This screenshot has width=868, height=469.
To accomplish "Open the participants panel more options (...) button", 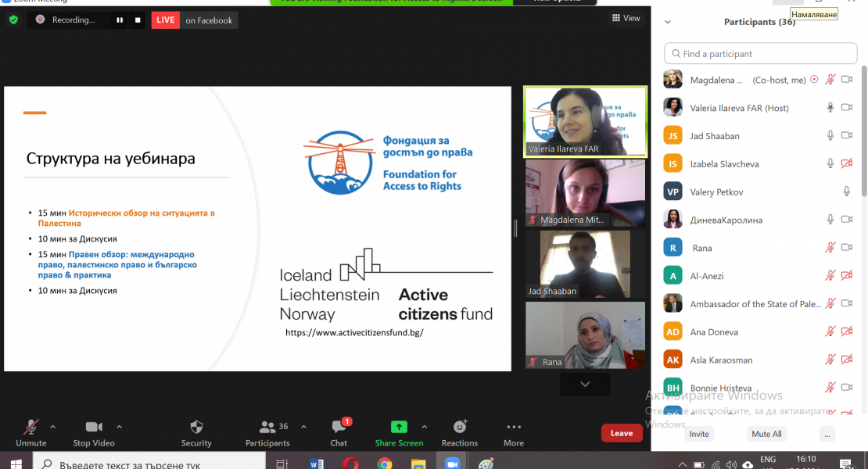I will [x=827, y=435].
